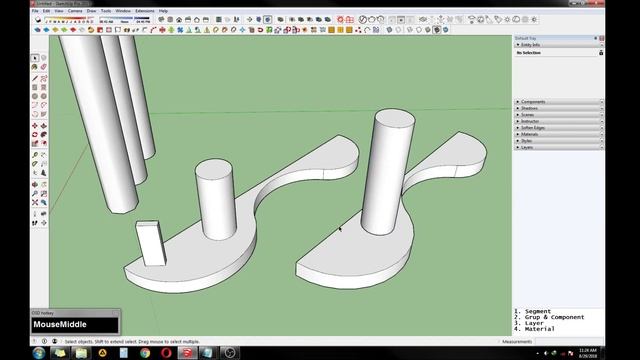Image resolution: width=640 pixels, height=360 pixels.
Task: Expand the Materials panel
Action: click(558, 134)
